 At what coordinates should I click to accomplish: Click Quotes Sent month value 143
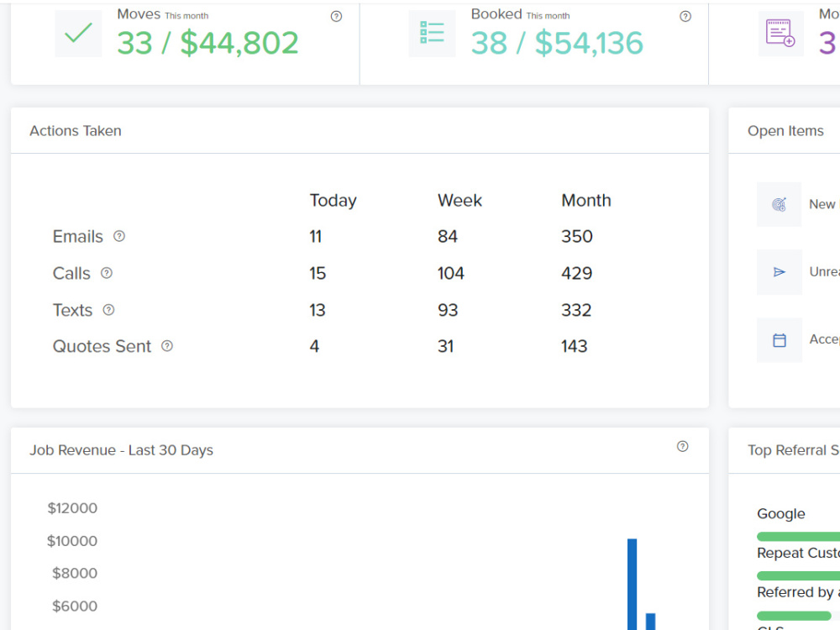(x=575, y=347)
